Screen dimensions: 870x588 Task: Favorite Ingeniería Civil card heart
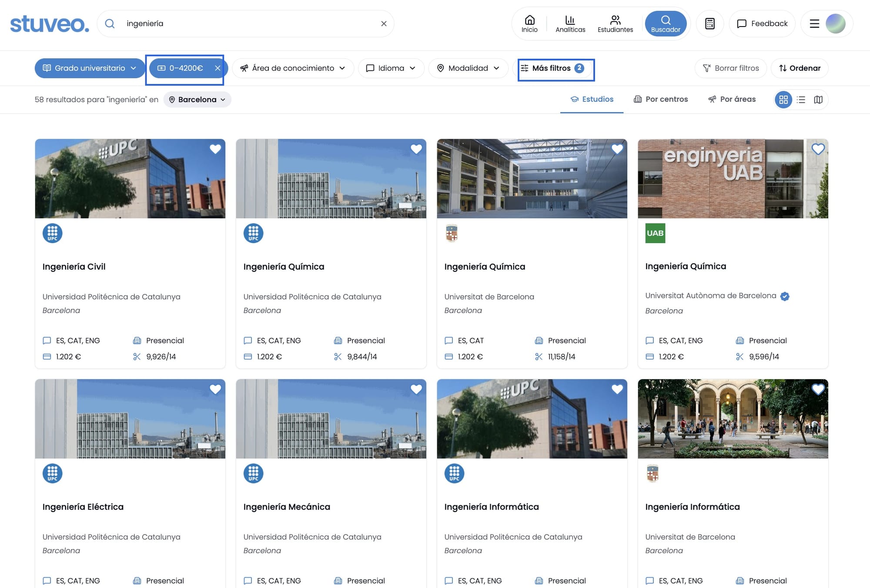click(215, 149)
